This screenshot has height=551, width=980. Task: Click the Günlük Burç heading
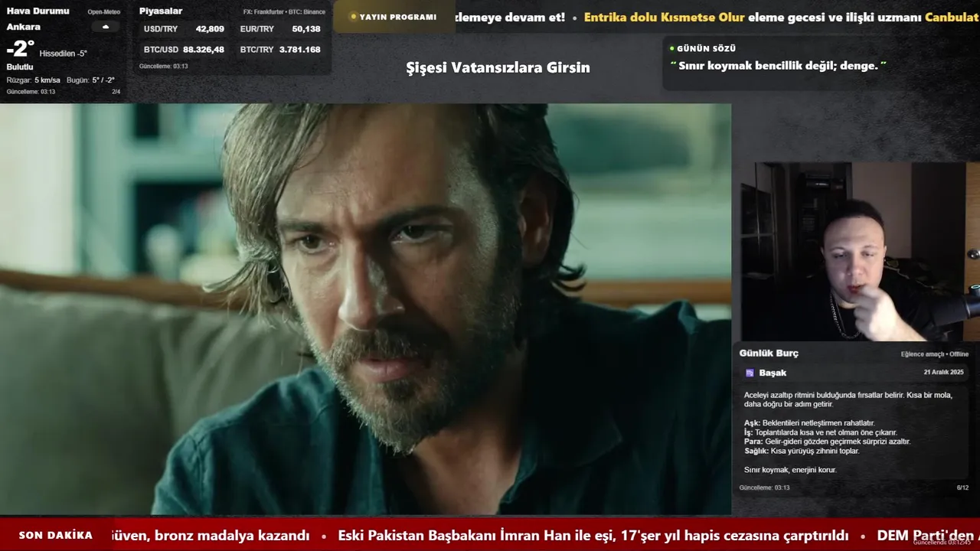[769, 353]
